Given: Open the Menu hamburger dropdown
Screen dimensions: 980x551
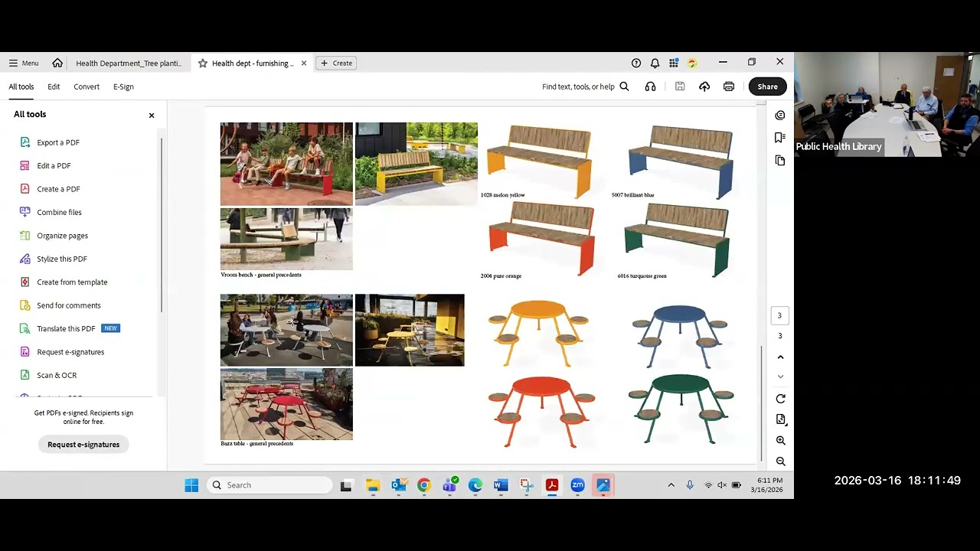Looking at the screenshot, I should coord(24,63).
